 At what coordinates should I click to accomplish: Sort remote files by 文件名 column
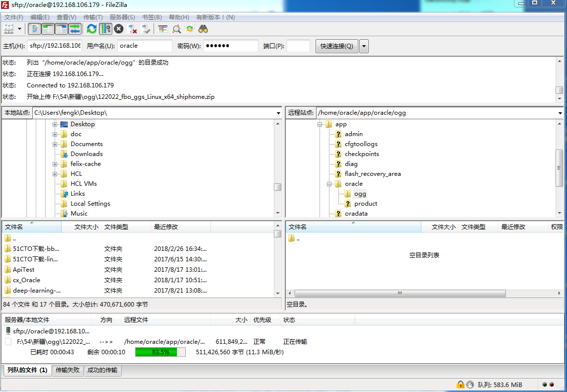353,227
